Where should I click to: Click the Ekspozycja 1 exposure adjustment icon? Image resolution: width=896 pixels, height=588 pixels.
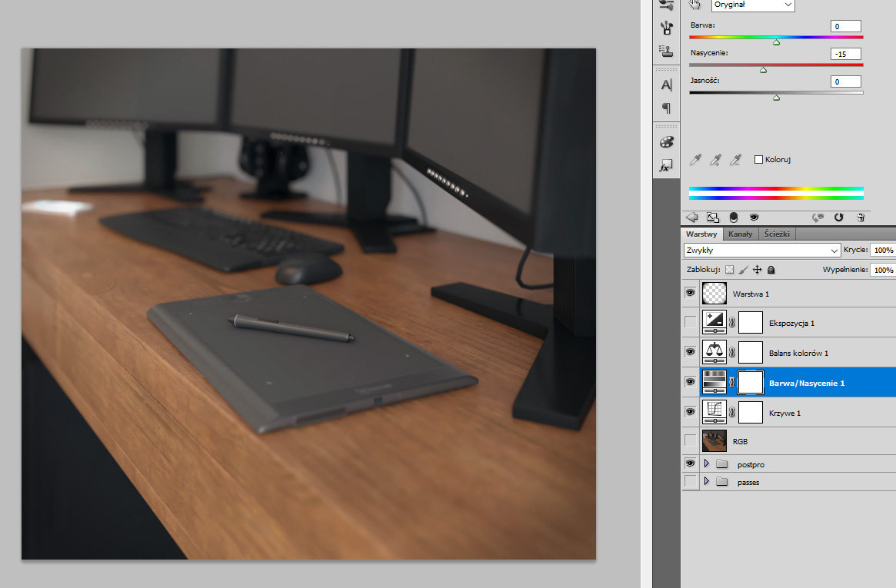[714, 322]
